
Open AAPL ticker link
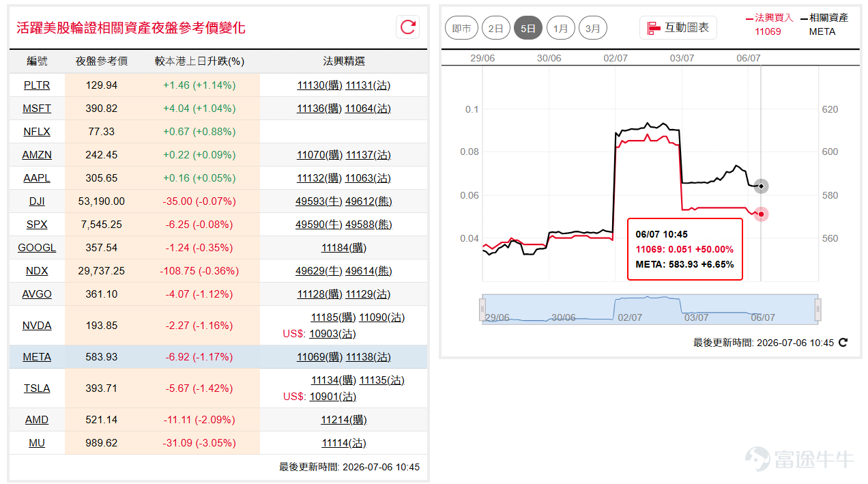(x=37, y=178)
